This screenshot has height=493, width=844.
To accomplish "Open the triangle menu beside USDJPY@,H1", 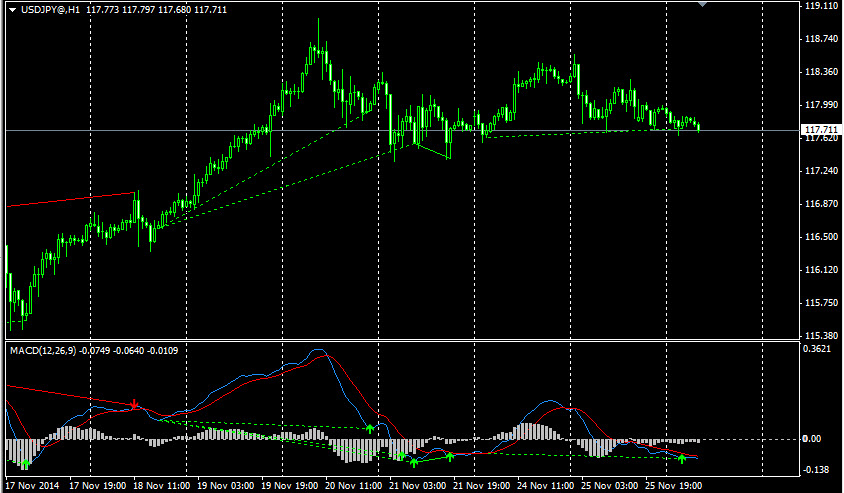I will click(x=12, y=10).
